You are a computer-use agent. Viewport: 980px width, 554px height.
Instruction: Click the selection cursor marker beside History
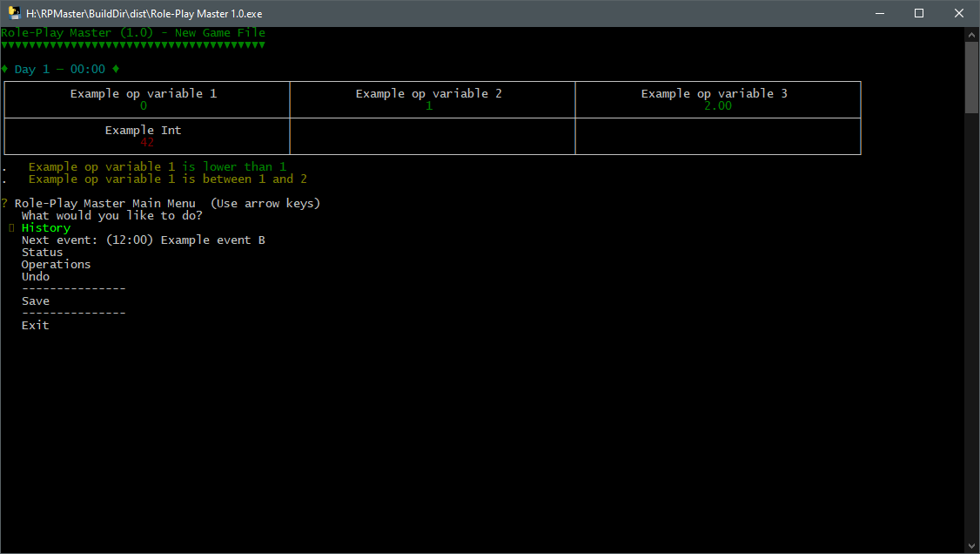click(x=11, y=228)
